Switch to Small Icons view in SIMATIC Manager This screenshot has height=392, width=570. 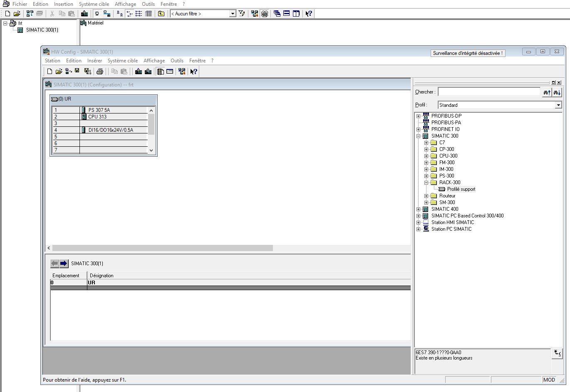point(129,14)
